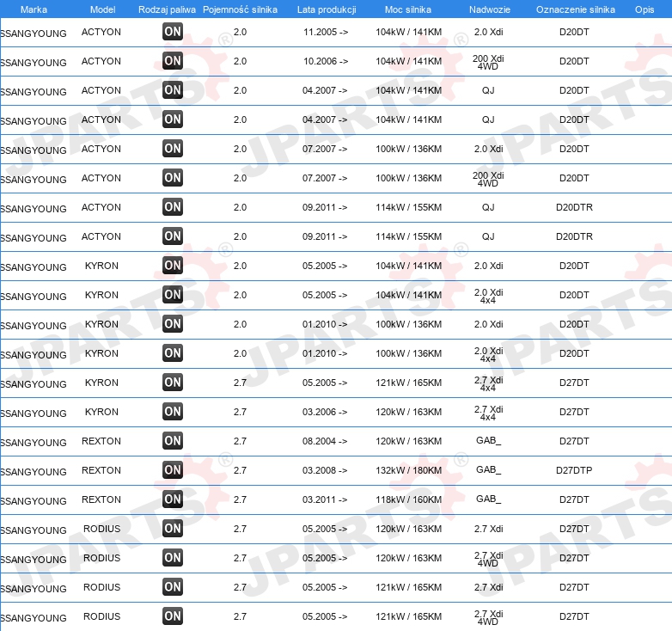The image size is (672, 631).
Task: Click SSANGYOUNG brand in the REXTON 03.2011 row
Action: coord(34,501)
